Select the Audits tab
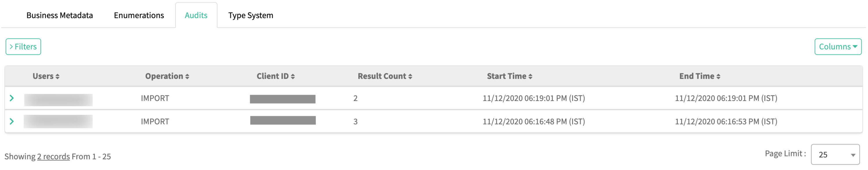The width and height of the screenshot is (868, 170). tap(196, 15)
